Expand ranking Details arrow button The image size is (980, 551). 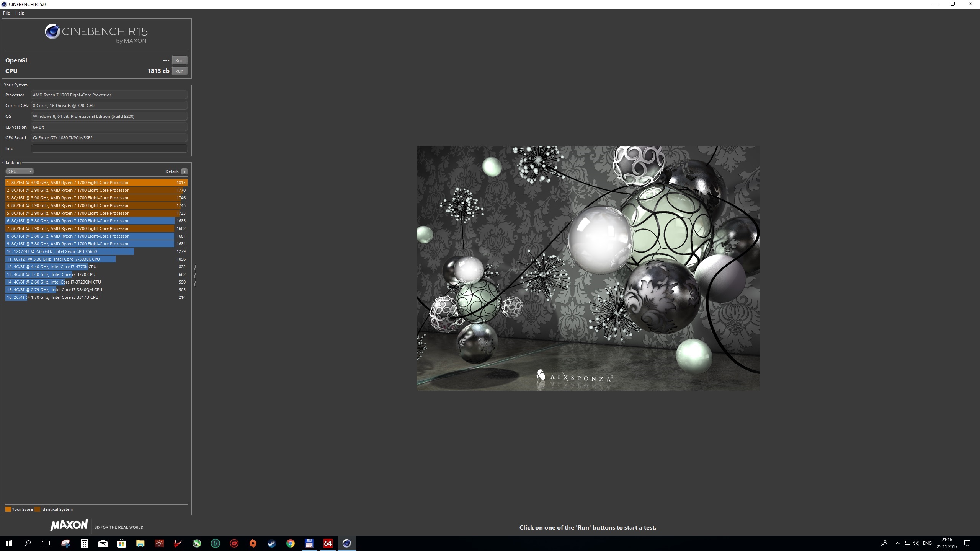click(x=185, y=171)
